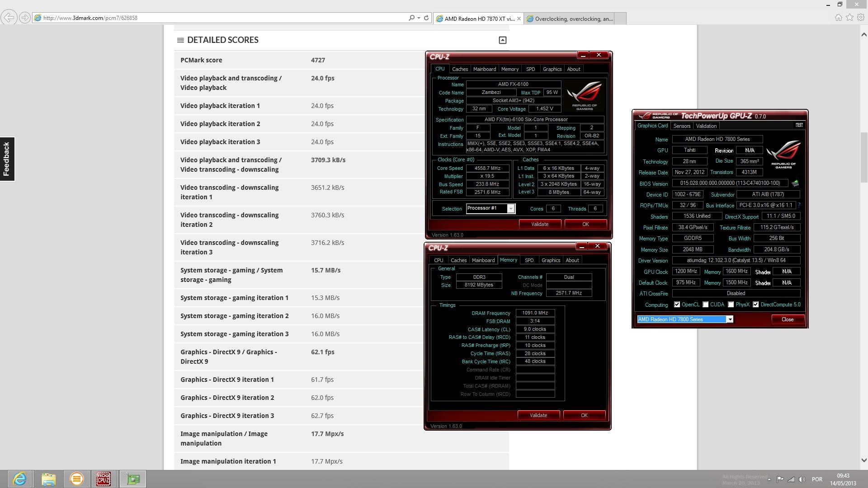The height and width of the screenshot is (488, 868).
Task: Click the address bar search magnifier icon
Action: click(x=411, y=18)
